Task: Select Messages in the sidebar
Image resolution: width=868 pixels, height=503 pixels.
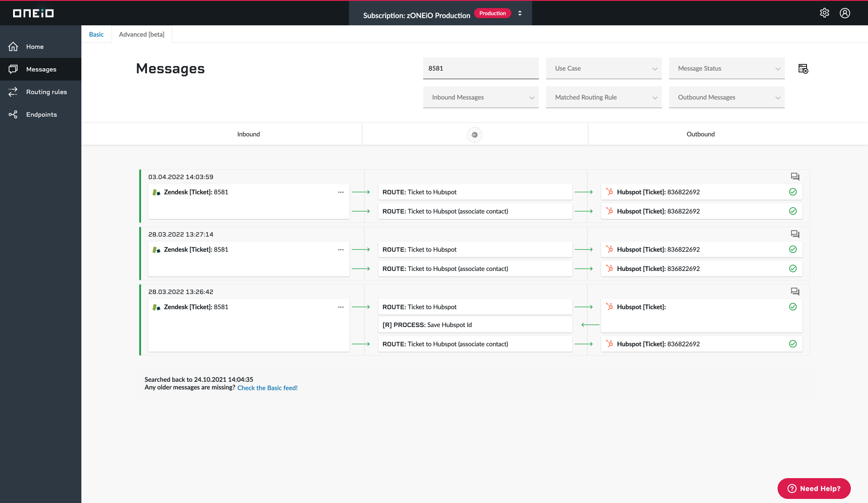Action: (41, 69)
